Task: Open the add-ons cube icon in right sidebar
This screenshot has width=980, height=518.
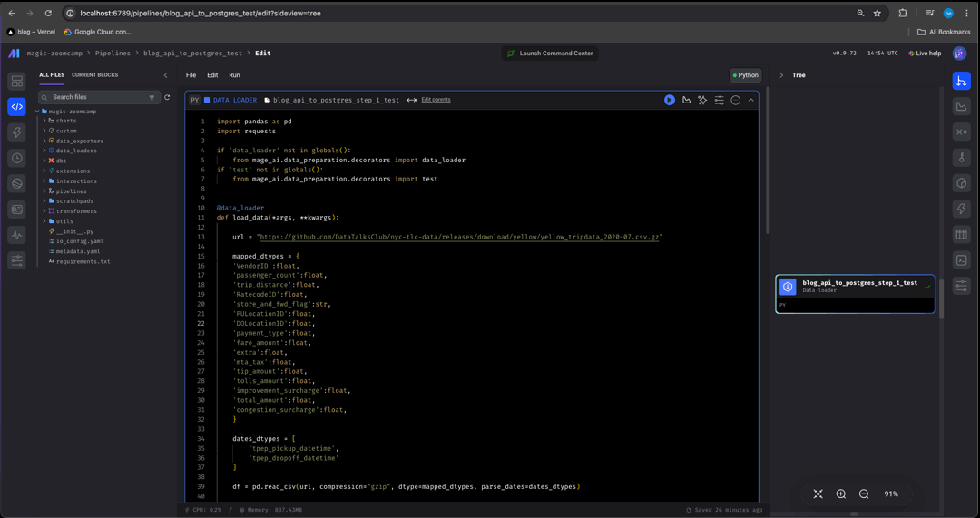Action: (x=961, y=184)
